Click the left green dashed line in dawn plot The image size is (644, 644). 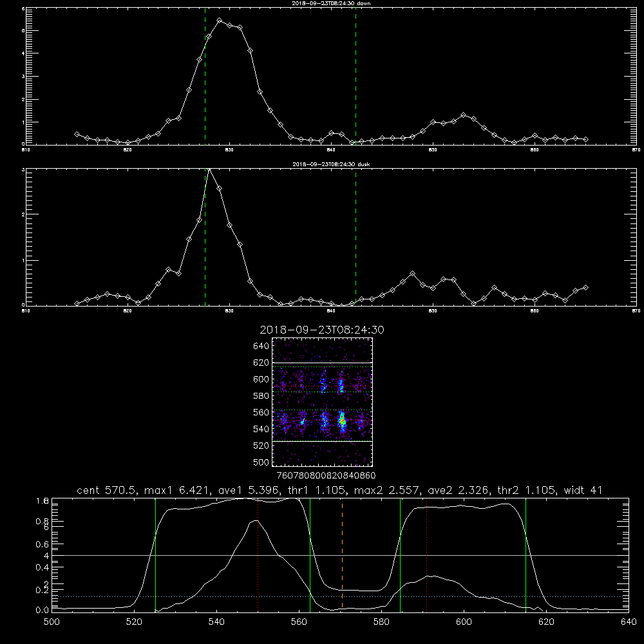[205, 76]
